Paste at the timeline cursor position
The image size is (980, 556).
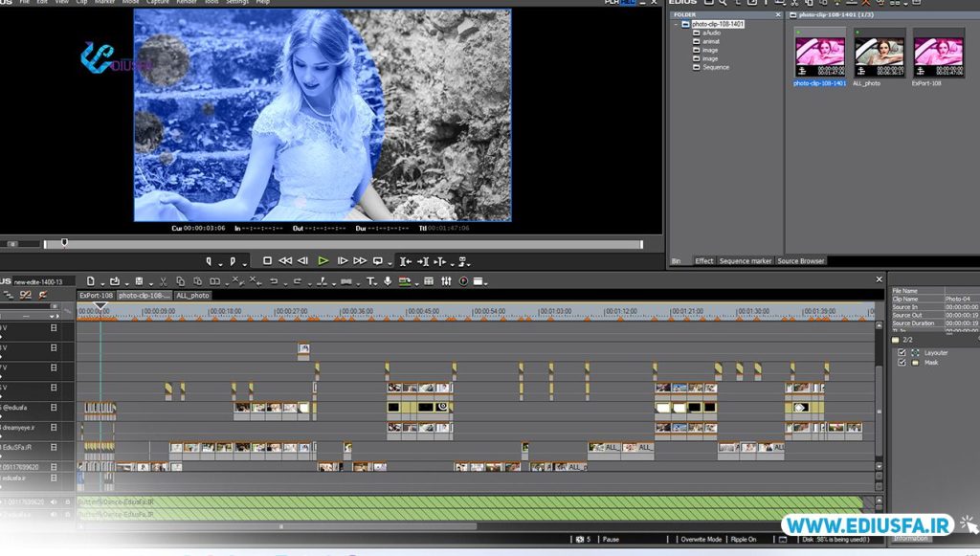click(x=197, y=281)
